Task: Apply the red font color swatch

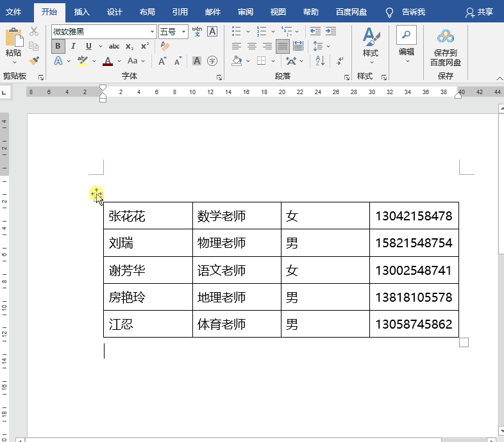Action: coord(108,61)
